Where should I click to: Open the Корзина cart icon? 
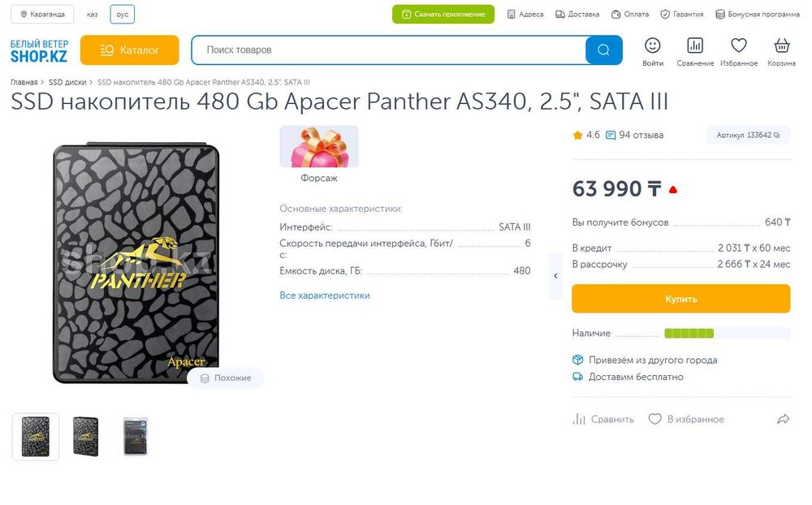[781, 46]
